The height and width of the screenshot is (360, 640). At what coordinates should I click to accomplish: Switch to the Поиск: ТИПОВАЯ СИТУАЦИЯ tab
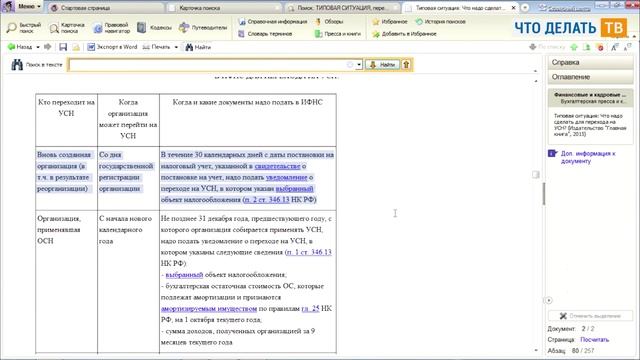point(342,8)
